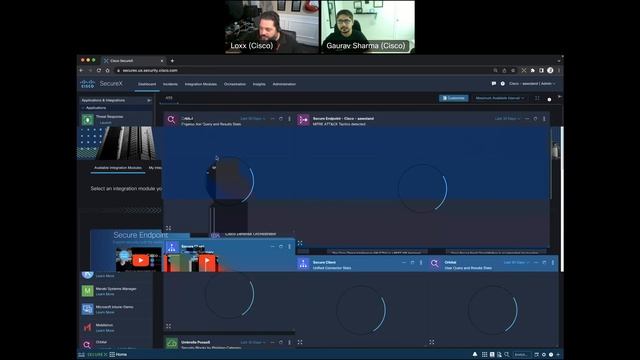Click the Meraki Systems Manager icon
Viewport: 640px width, 360px height.
pos(87,291)
